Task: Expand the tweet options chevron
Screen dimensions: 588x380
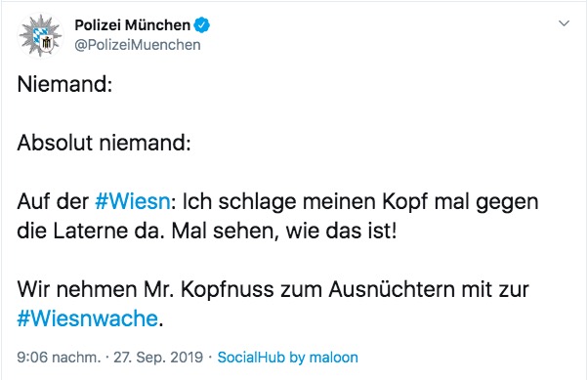Action: [564, 23]
